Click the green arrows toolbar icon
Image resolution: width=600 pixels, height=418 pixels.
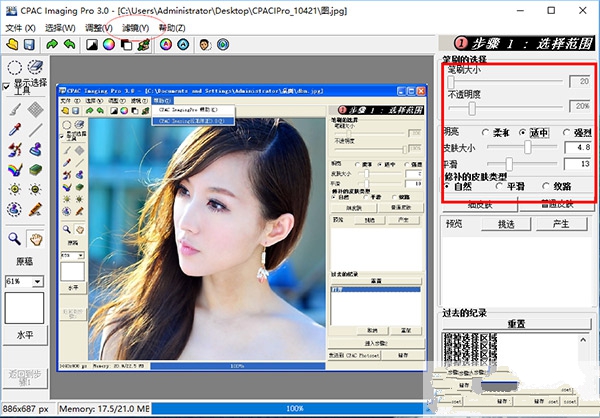143,45
